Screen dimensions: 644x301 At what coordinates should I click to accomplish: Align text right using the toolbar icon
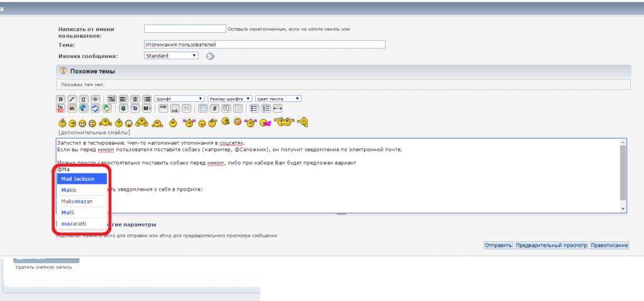tap(147, 99)
